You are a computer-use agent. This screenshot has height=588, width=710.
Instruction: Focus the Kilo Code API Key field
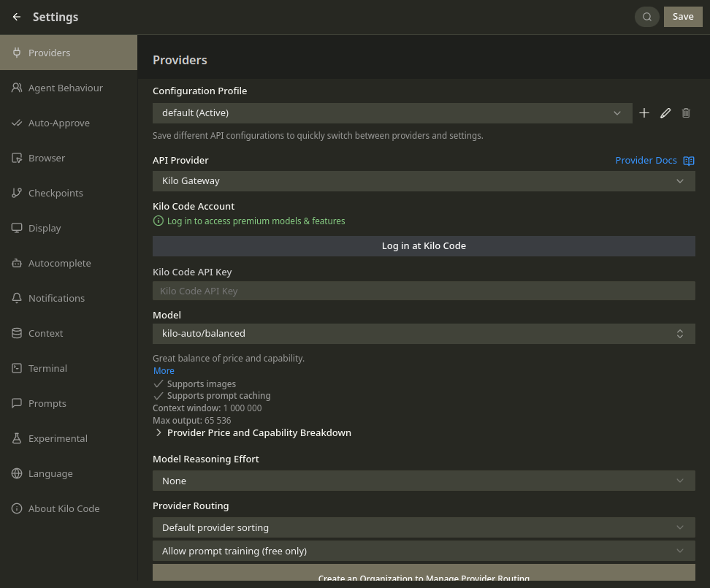tap(424, 291)
